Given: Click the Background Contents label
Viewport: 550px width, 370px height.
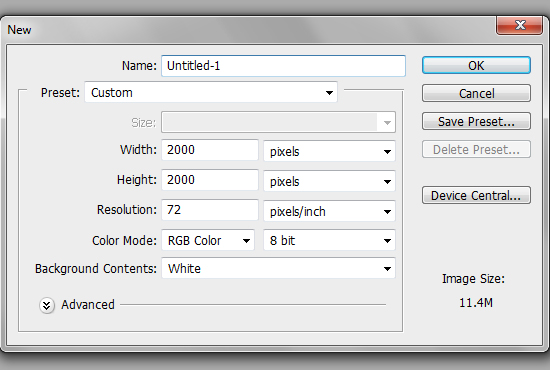Looking at the screenshot, I should [x=96, y=269].
